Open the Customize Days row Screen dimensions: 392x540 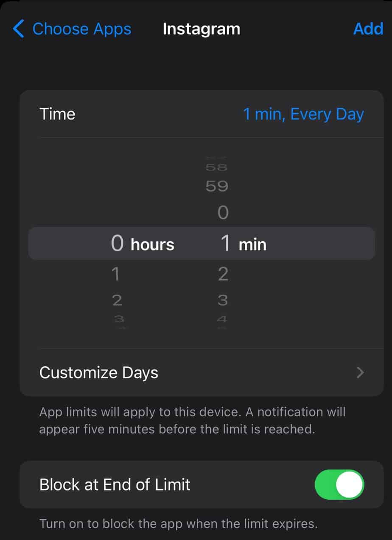(202, 373)
